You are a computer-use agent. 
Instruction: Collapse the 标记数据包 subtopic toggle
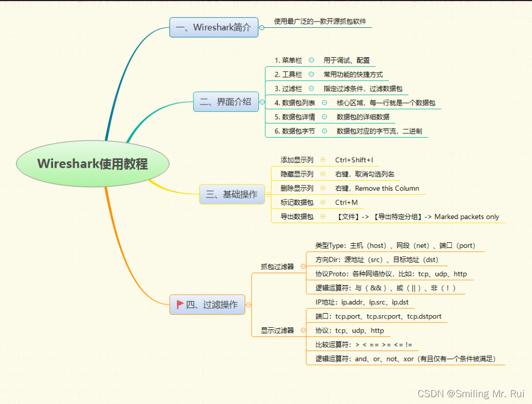(323, 202)
